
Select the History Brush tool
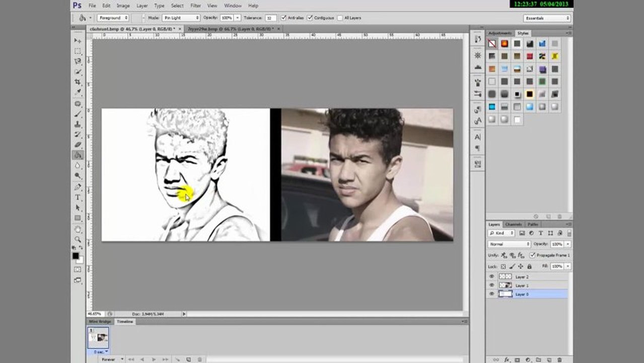(x=78, y=135)
